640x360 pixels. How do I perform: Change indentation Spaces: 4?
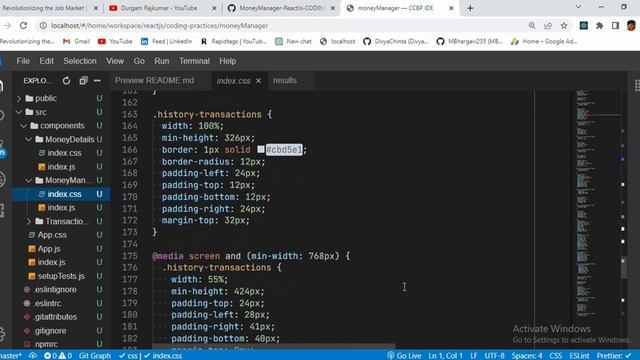tap(527, 356)
